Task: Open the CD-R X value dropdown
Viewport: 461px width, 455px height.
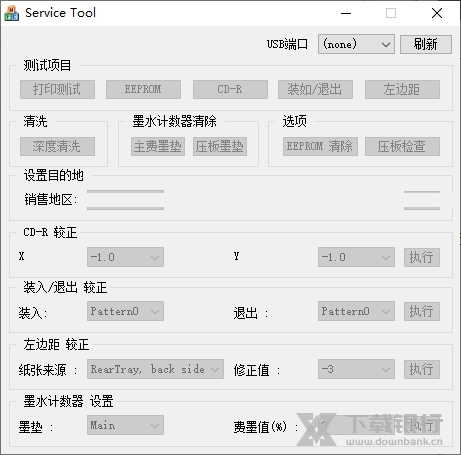Action: click(x=125, y=257)
